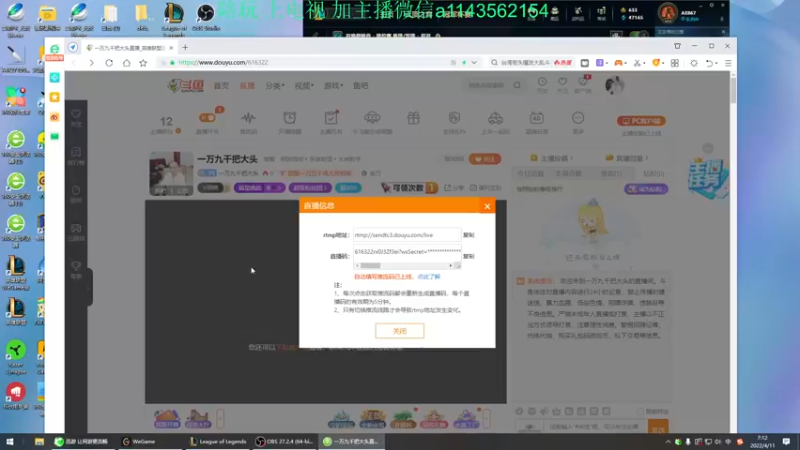Open the grid extensions icon in browser toolbar
This screenshot has width=800, height=450.
click(674, 63)
